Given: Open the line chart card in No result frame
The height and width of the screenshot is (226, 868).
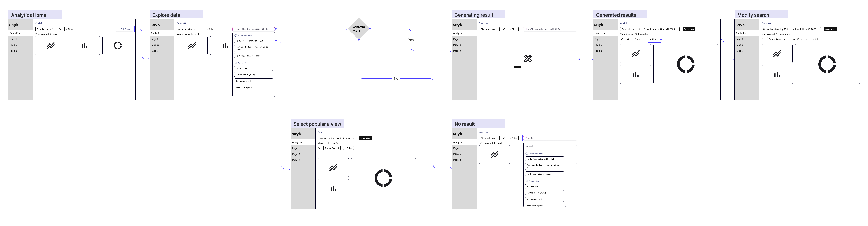Looking at the screenshot, I should coord(494,155).
